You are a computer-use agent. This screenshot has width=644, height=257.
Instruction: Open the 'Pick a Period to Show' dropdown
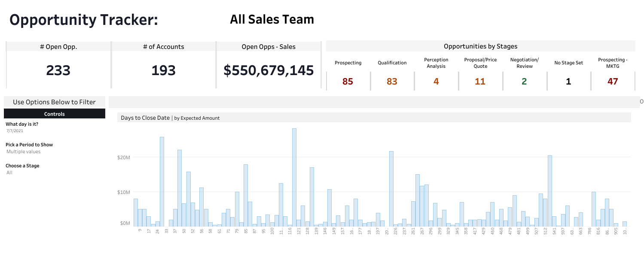24,151
